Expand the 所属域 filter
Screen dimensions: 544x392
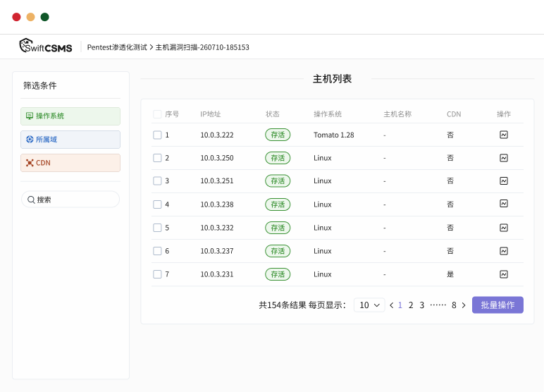point(70,140)
